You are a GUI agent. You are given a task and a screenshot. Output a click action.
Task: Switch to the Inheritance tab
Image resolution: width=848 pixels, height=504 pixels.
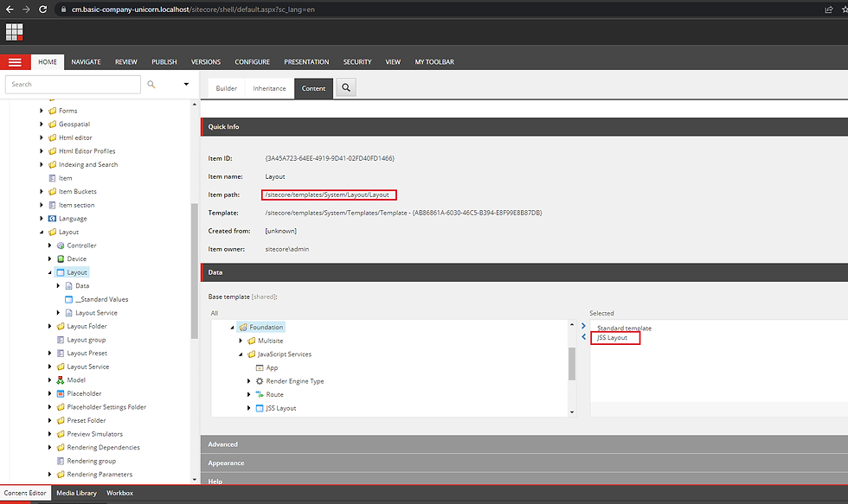click(269, 88)
